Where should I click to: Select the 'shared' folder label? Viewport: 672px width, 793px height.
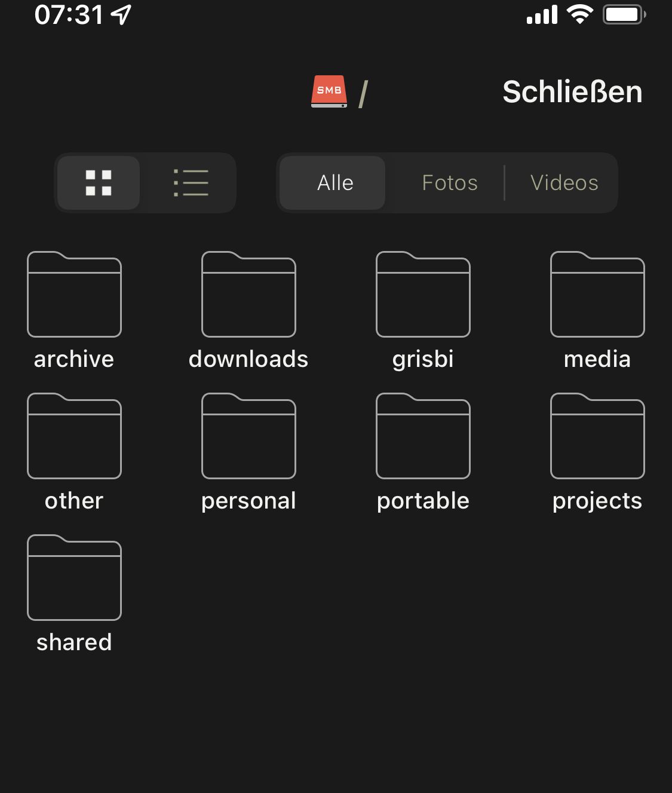click(74, 642)
